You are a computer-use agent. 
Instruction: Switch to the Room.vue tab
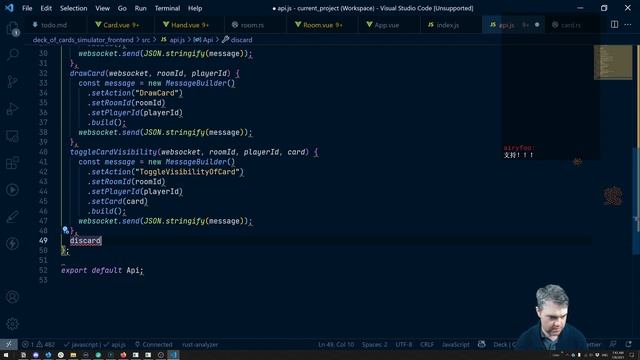[322, 25]
